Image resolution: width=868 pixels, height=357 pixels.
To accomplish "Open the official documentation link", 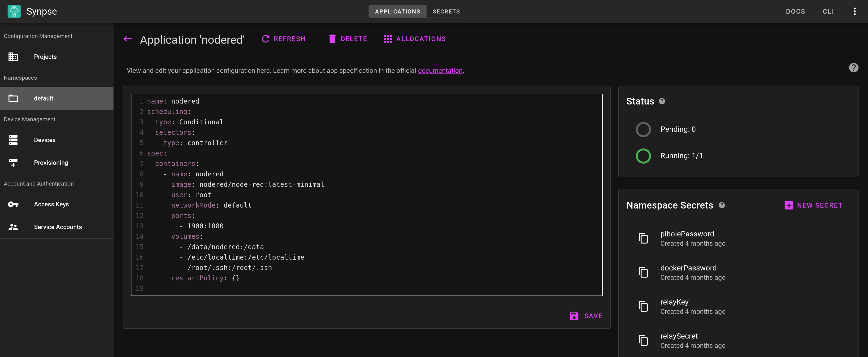I will click(x=440, y=71).
